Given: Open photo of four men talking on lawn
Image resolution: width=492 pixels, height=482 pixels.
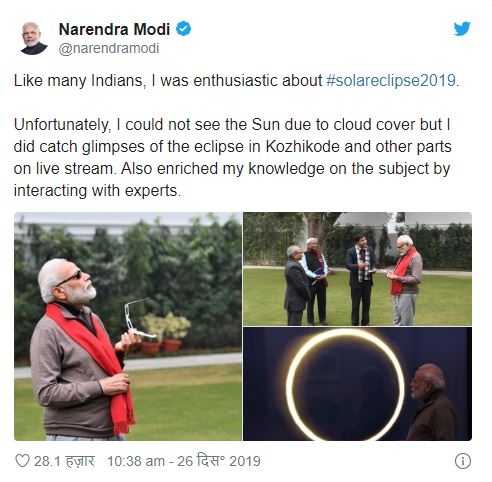Looking at the screenshot, I should [x=357, y=269].
